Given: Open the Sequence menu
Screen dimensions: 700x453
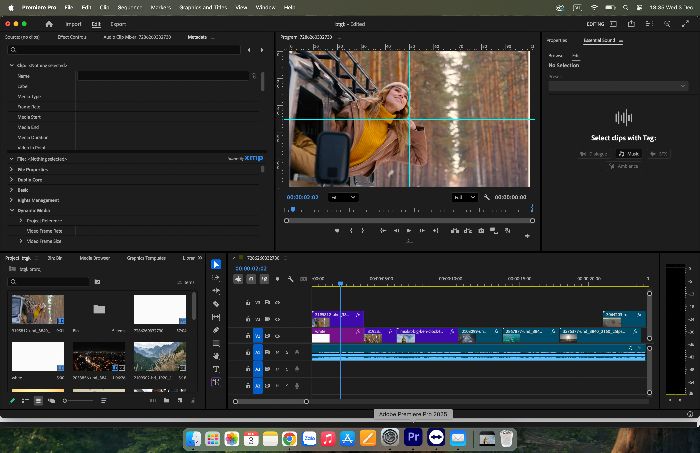Looking at the screenshot, I should coord(129,7).
